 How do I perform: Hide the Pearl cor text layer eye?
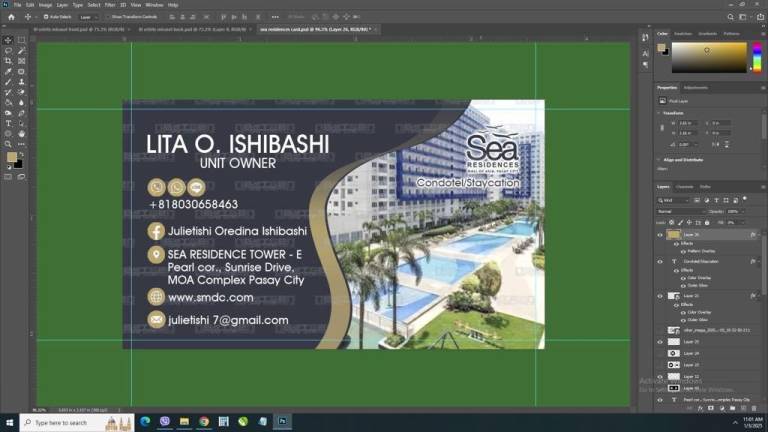click(x=660, y=400)
